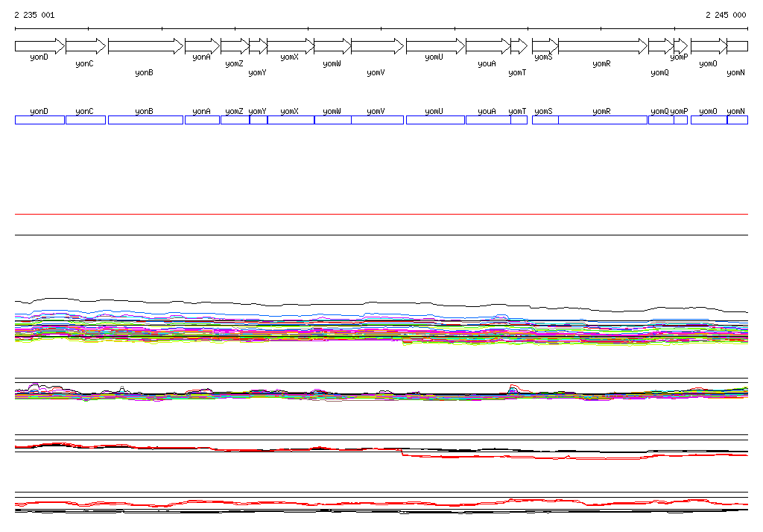The image size is (763, 532).
Task: Select the small yomY gene arrow
Action: coord(259,46)
